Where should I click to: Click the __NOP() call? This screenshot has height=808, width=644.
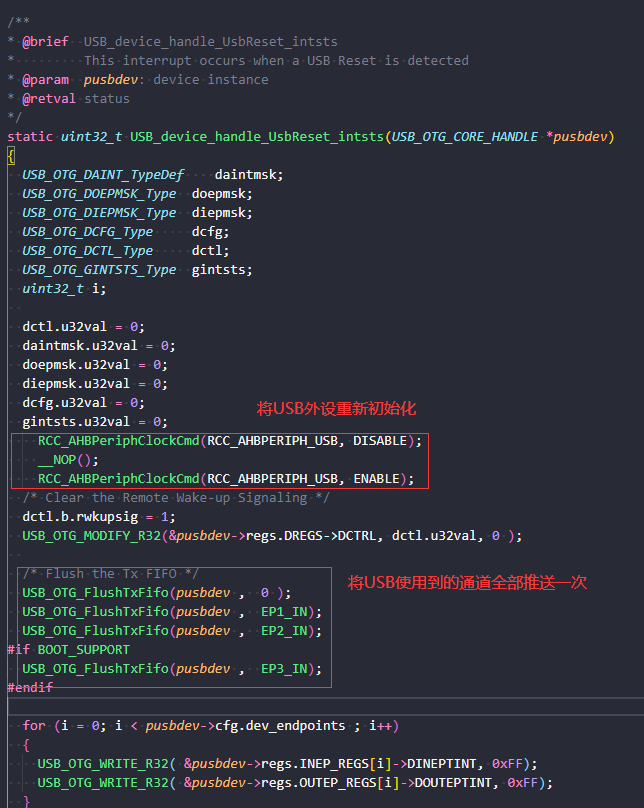tap(68, 460)
